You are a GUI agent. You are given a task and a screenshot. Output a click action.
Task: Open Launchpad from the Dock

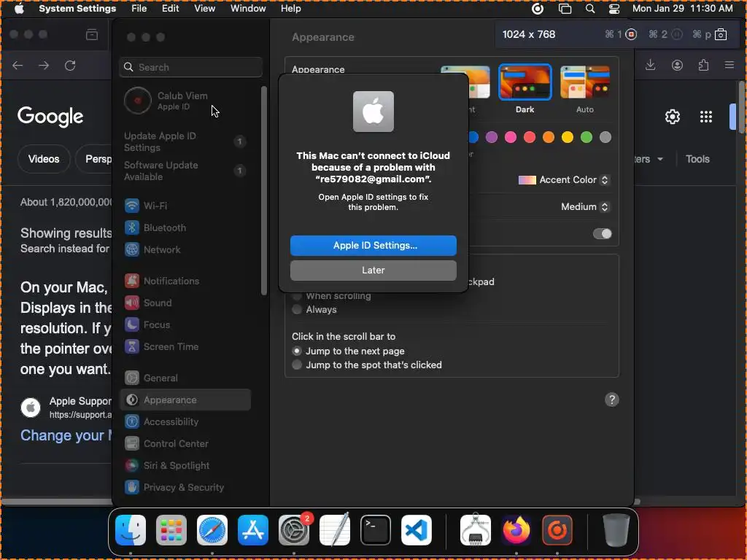point(171,530)
